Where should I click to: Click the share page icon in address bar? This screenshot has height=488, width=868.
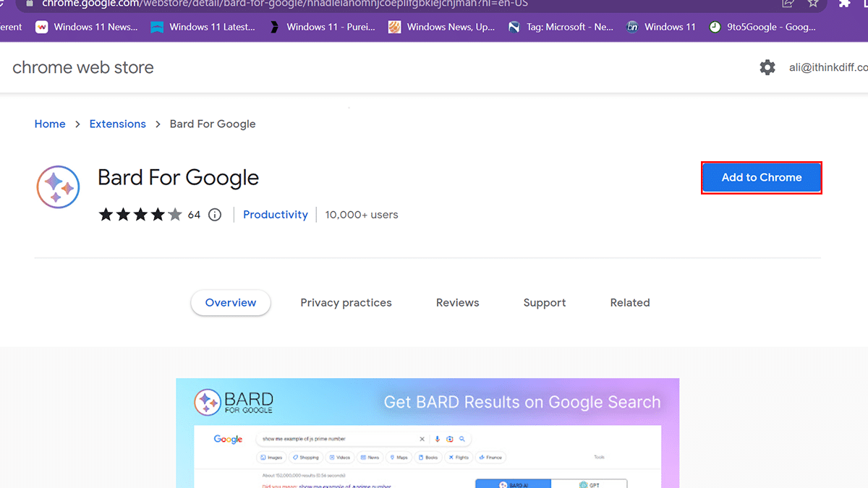click(788, 4)
